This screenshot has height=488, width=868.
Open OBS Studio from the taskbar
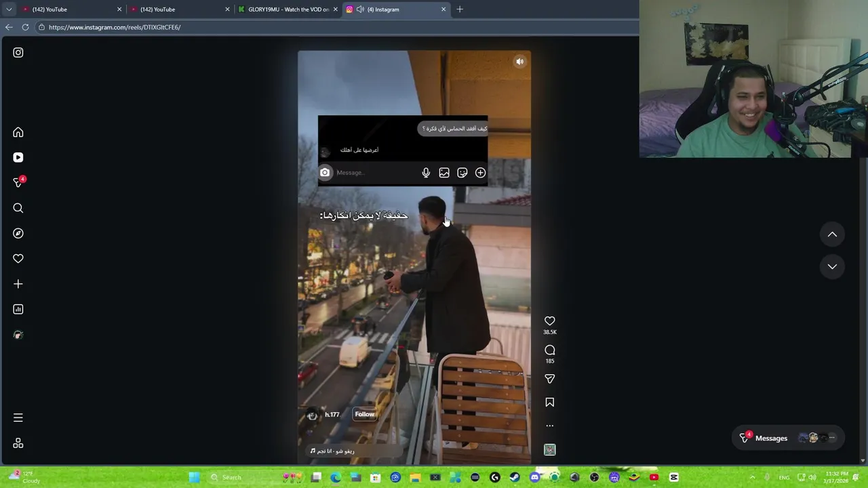click(594, 477)
